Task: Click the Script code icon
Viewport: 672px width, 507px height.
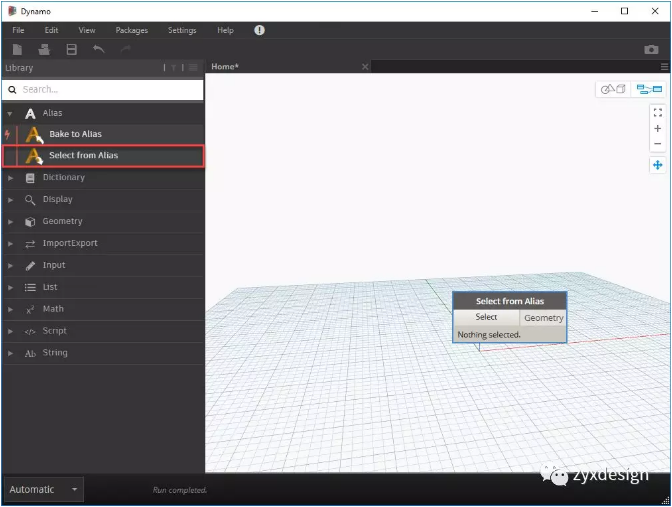Action: [30, 331]
